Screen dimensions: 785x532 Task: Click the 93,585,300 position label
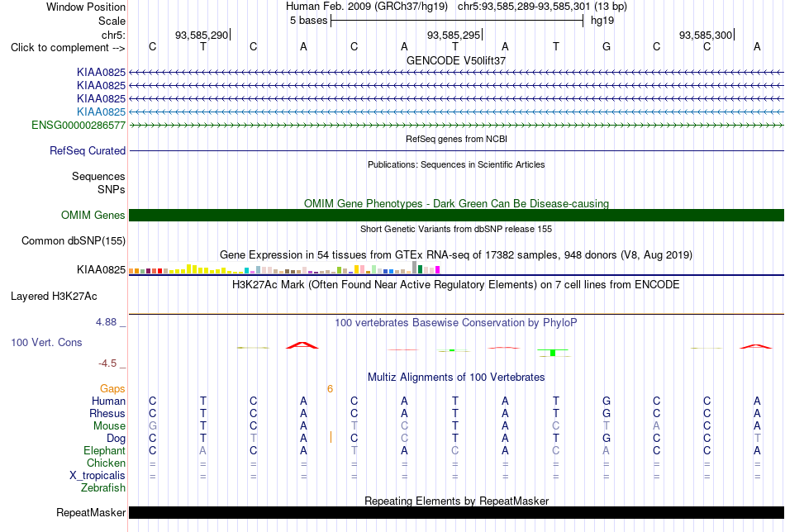(x=706, y=35)
